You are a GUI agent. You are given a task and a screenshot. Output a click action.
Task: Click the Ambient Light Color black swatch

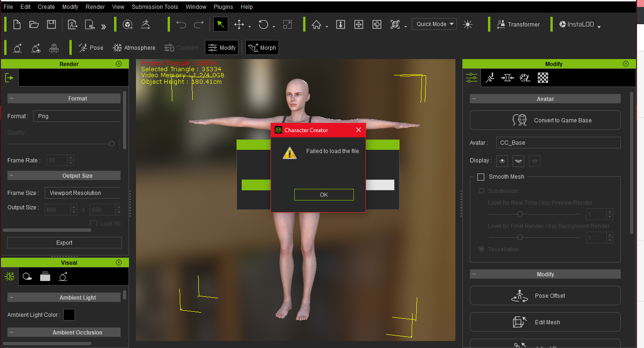tap(69, 315)
